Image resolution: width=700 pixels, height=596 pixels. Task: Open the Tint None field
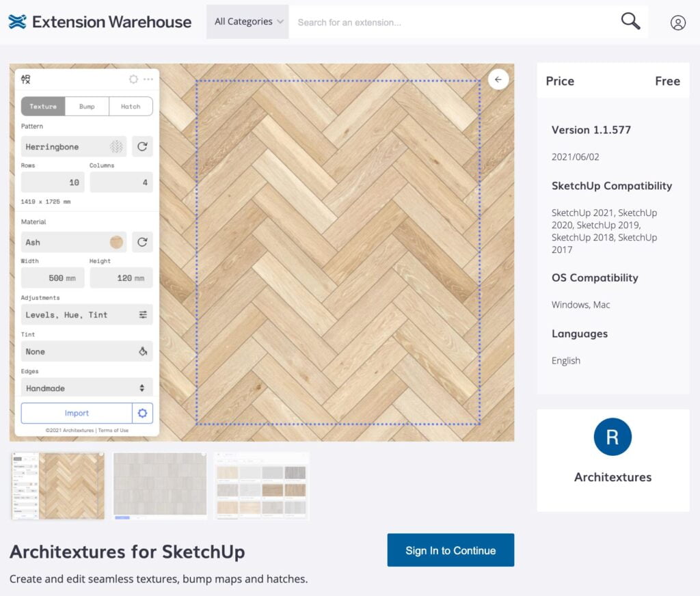[x=87, y=351]
